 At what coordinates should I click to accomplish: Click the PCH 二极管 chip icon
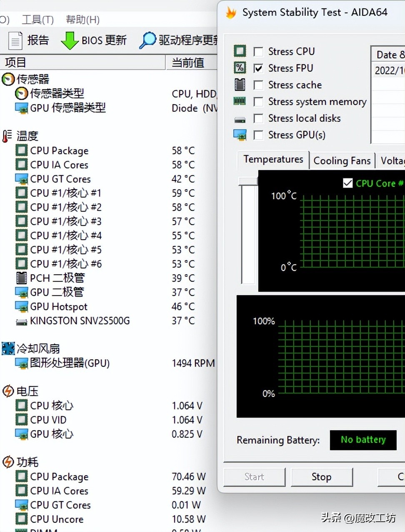[x=21, y=278]
